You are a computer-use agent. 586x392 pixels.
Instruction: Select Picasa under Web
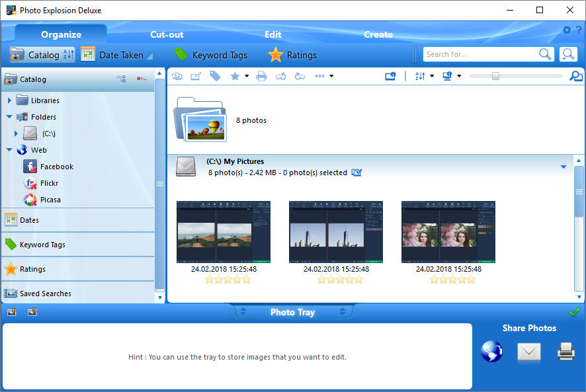click(50, 200)
